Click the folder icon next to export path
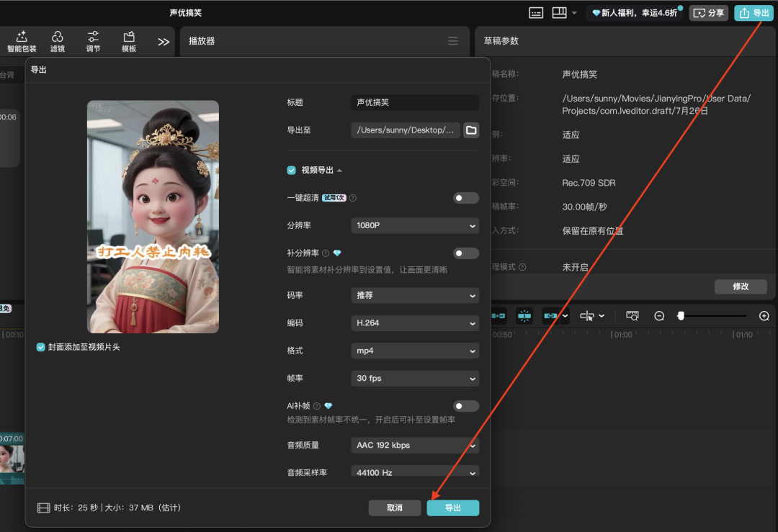 tap(471, 130)
